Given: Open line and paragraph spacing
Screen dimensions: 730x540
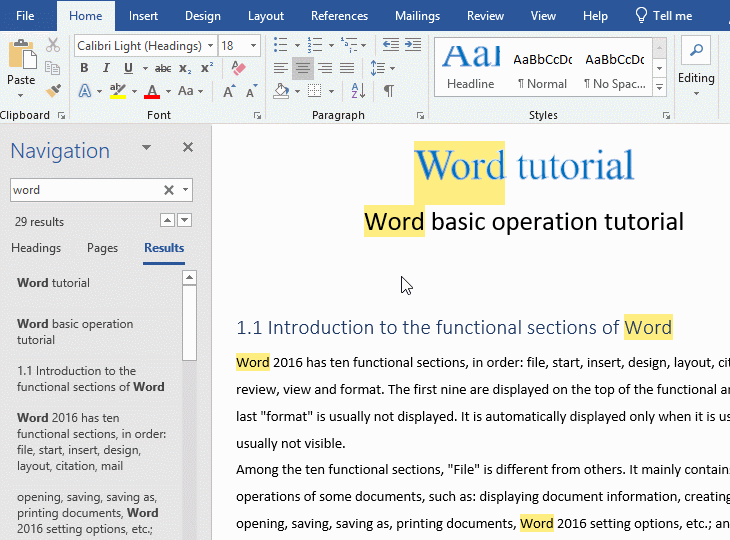Looking at the screenshot, I should [x=378, y=68].
